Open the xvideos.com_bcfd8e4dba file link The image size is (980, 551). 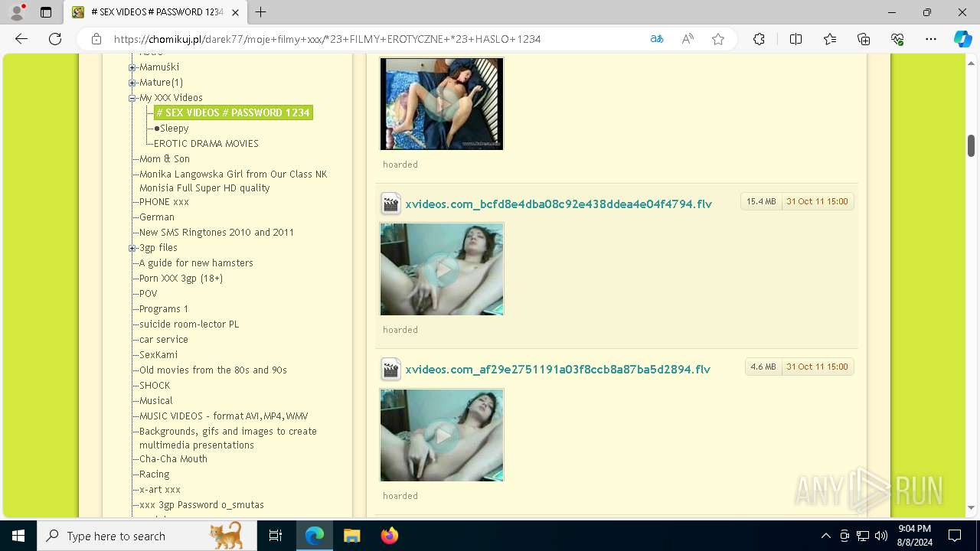coord(558,204)
